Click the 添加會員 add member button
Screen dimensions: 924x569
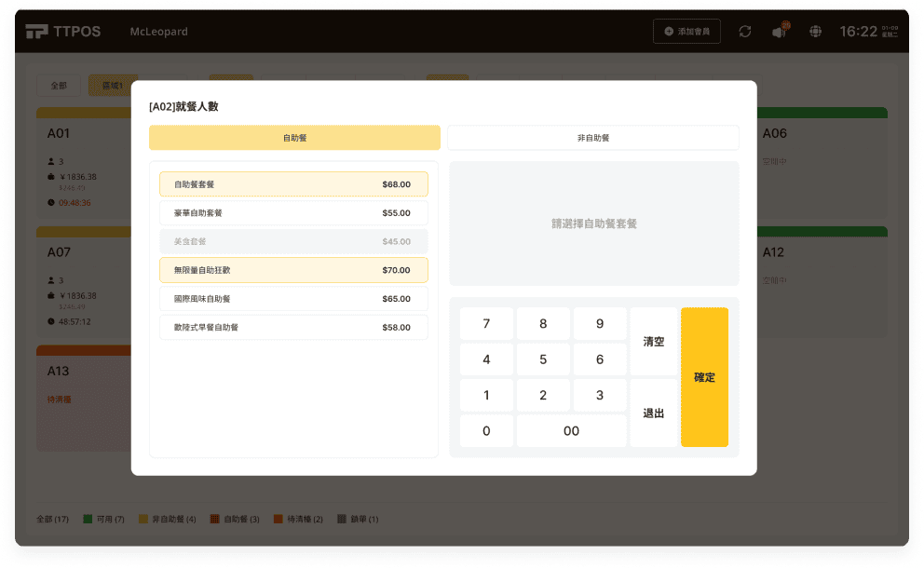tap(686, 32)
